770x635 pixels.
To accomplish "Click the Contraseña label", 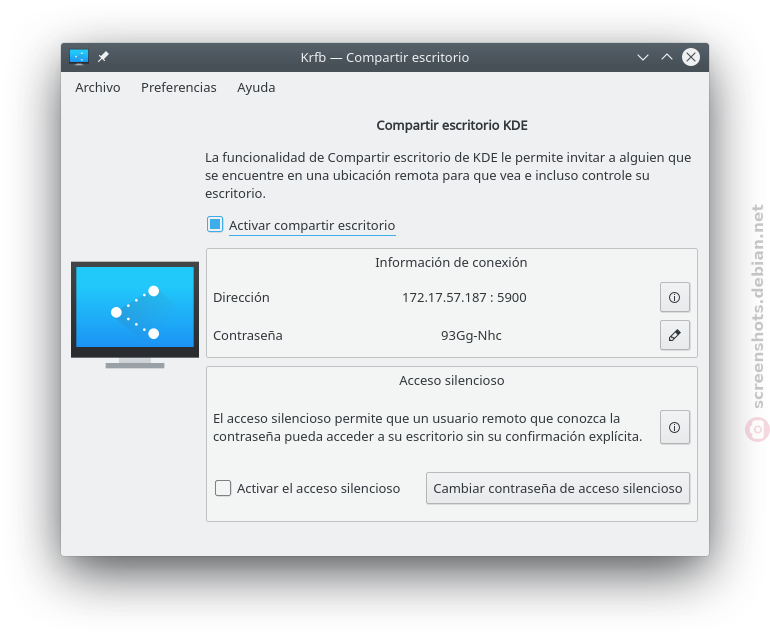I will pyautogui.click(x=248, y=335).
